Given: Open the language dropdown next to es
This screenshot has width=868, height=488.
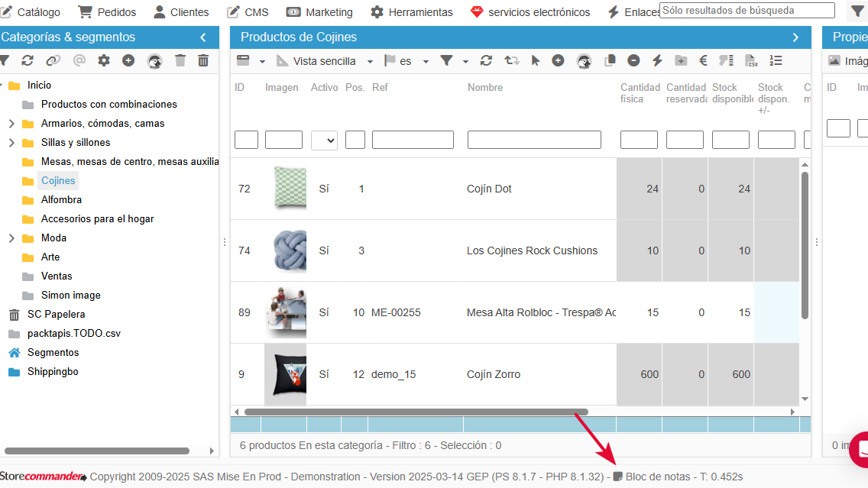Looking at the screenshot, I should (x=426, y=61).
